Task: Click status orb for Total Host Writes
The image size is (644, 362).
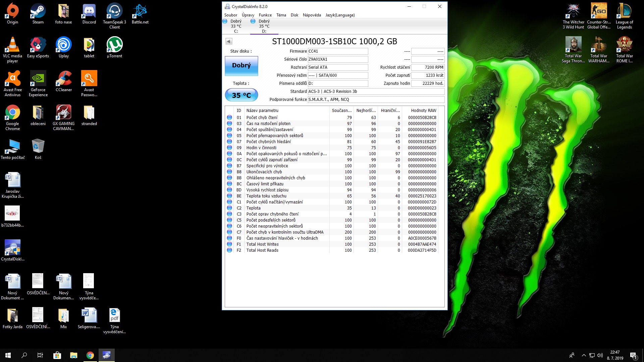Action: [229, 244]
